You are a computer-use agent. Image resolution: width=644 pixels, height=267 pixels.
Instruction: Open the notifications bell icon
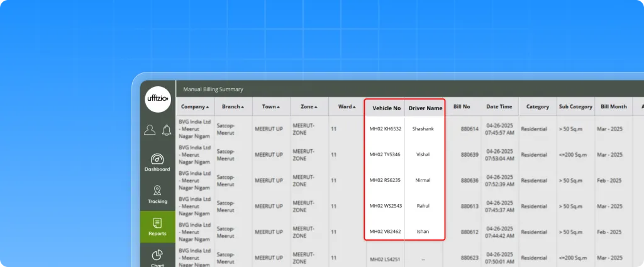coord(167,130)
